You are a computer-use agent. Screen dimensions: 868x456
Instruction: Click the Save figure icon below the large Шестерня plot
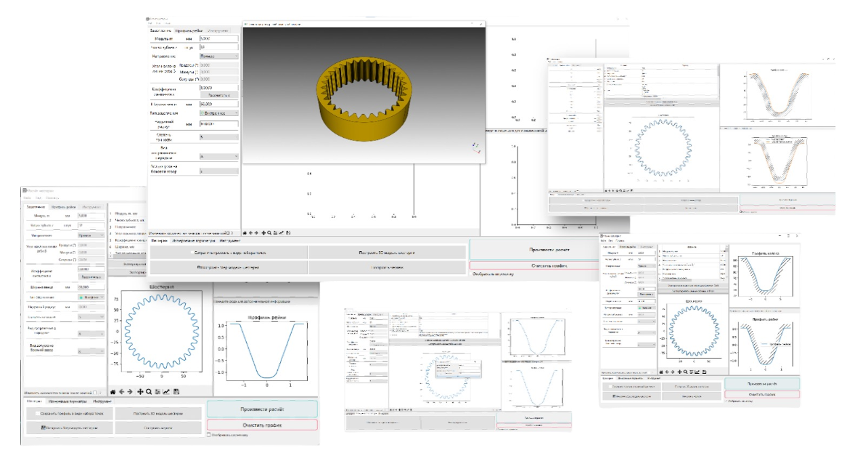click(x=176, y=392)
